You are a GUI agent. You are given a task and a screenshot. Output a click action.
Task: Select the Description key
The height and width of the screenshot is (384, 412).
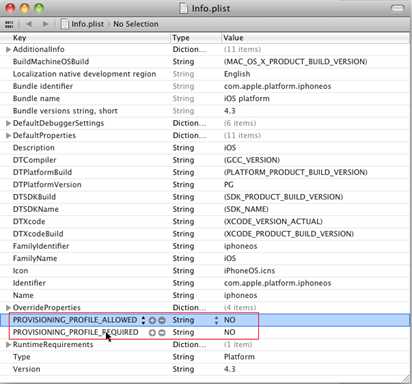[x=33, y=148]
